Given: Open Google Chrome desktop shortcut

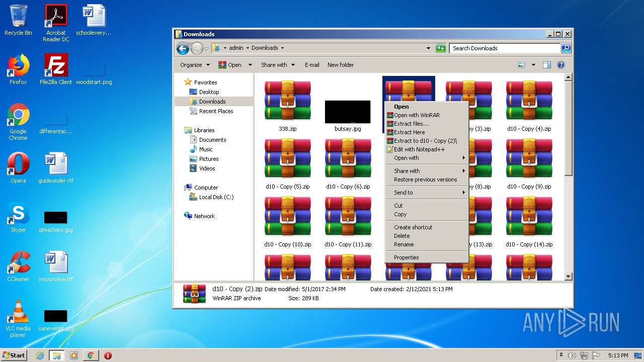Looking at the screenshot, I should point(18,122).
